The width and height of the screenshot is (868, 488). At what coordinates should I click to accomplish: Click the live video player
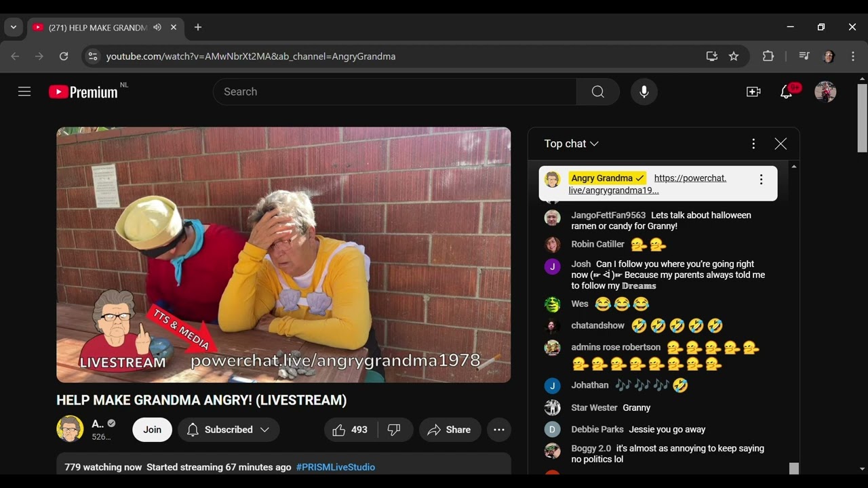coord(283,255)
